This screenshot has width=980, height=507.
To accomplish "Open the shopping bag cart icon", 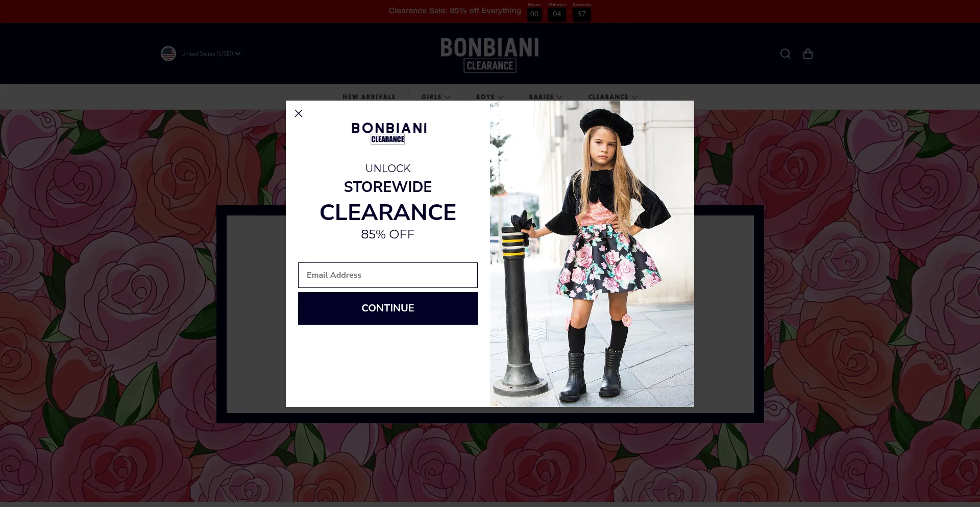I will [x=808, y=54].
